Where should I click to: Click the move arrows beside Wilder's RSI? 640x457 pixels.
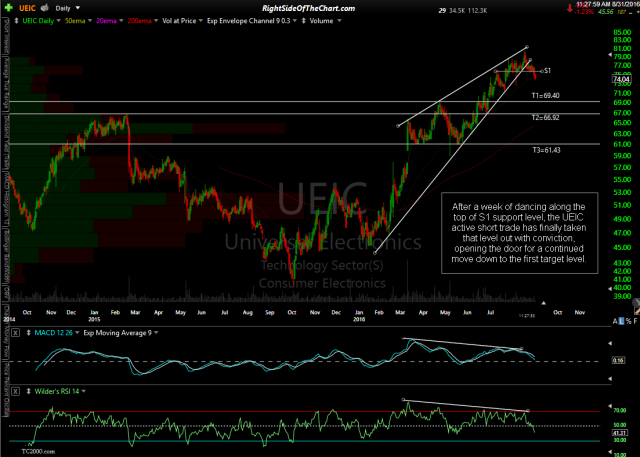(28, 391)
